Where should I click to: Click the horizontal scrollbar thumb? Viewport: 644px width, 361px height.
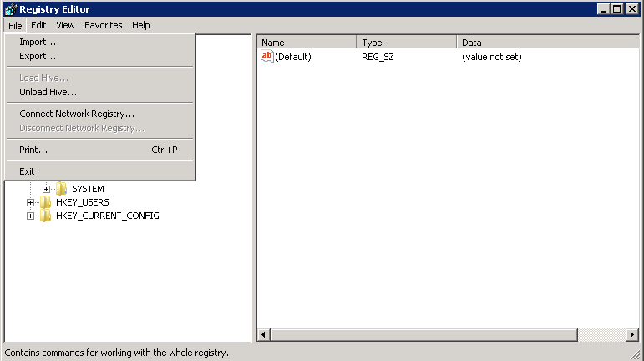pos(423,335)
